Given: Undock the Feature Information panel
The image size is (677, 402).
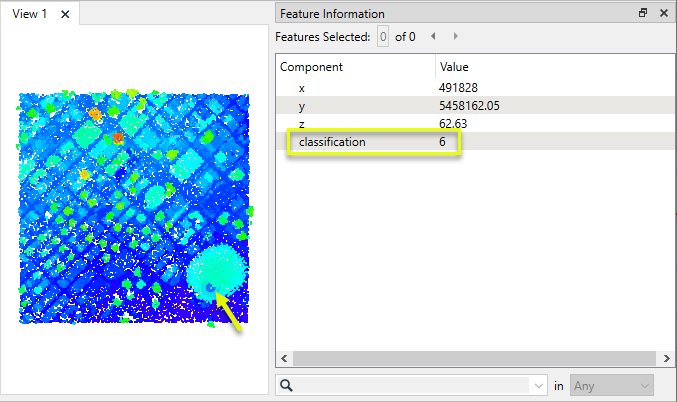Looking at the screenshot, I should [643, 14].
